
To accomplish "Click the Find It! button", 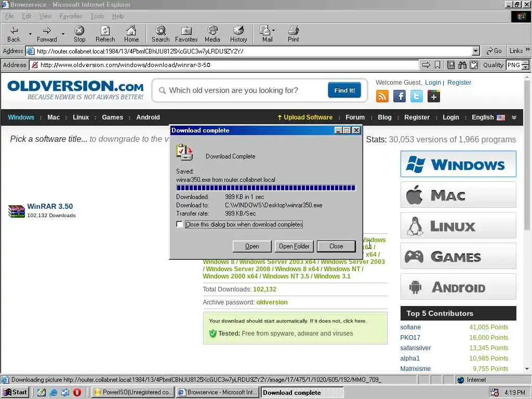I will pos(344,90).
